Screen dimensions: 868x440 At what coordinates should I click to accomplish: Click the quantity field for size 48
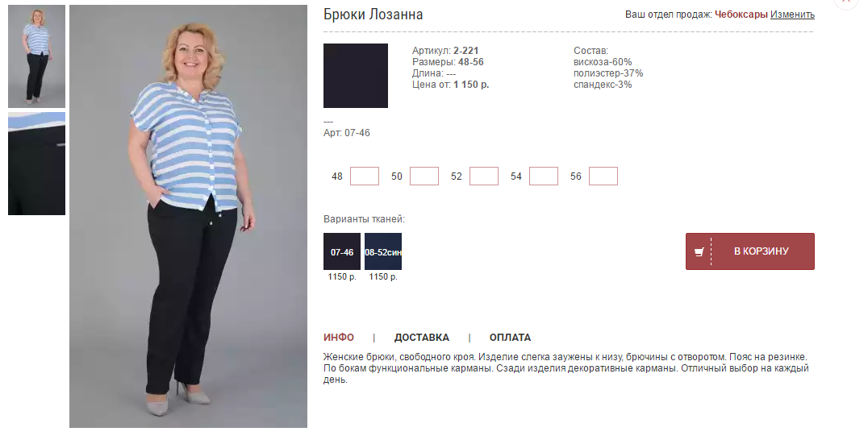(x=365, y=176)
